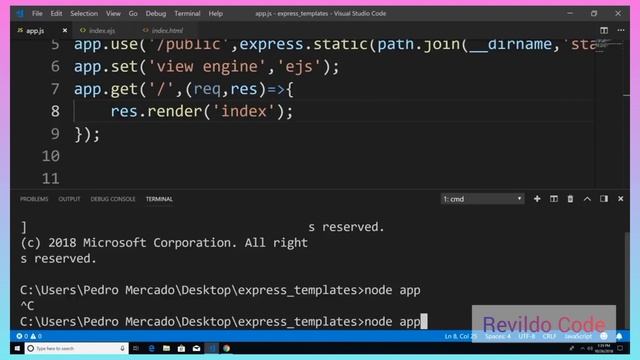Viewport: 640px width, 360px height.
Task: Show the PROBLEMS panel tab
Action: tap(34, 199)
